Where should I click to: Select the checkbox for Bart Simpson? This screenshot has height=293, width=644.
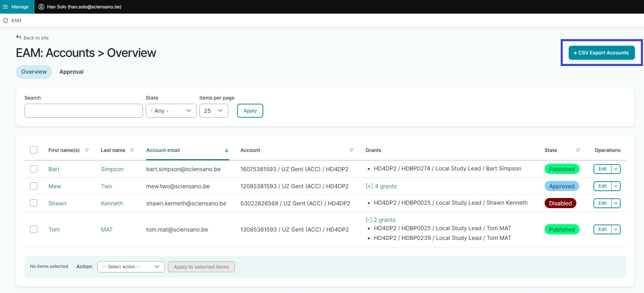coord(34,169)
